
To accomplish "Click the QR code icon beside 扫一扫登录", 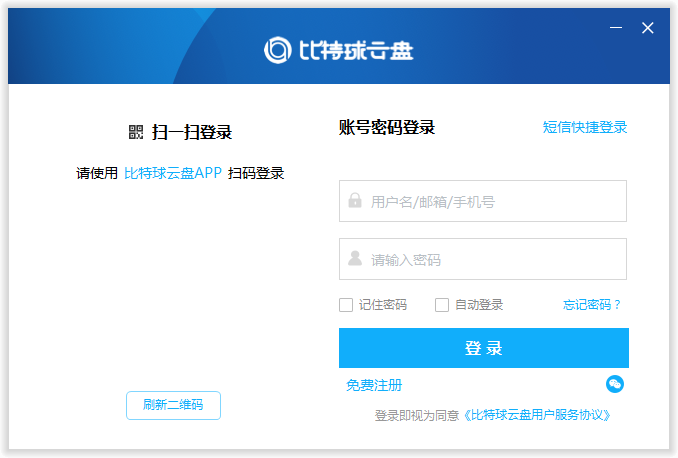I will [136, 132].
